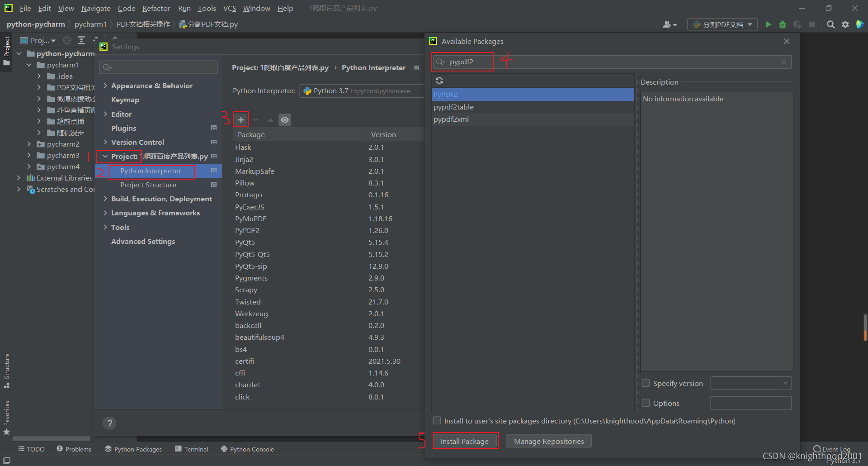
Task: Open the IDE Settings gear icon
Action: (x=845, y=24)
